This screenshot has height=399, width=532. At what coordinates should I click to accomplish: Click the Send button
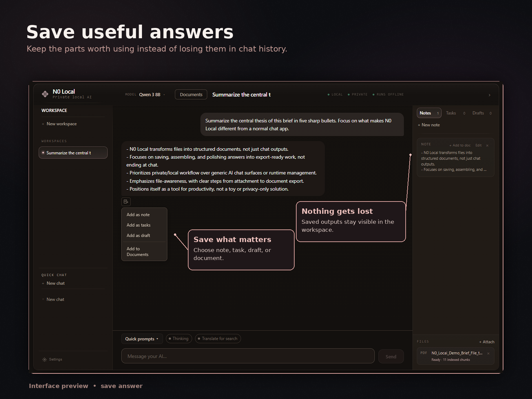391,356
